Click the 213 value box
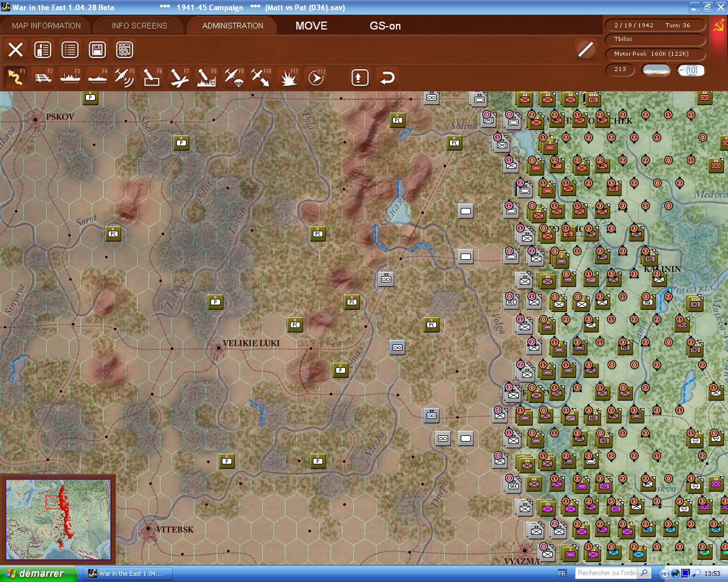Image resolution: width=728 pixels, height=582 pixels. pyautogui.click(x=620, y=69)
